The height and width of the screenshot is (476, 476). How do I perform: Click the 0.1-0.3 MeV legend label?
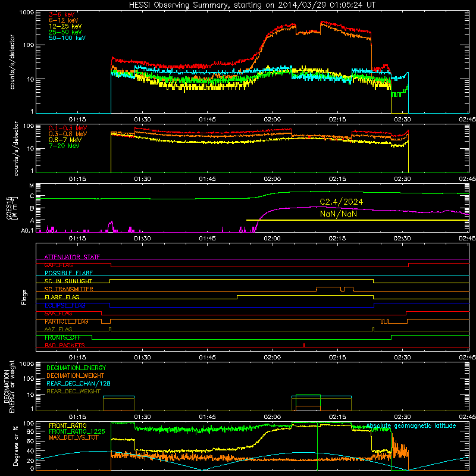(x=68, y=128)
